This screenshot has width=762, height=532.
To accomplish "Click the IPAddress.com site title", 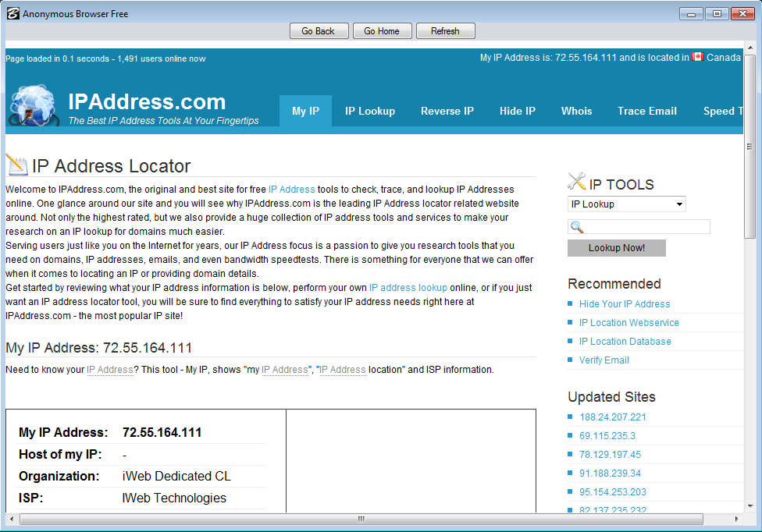I will 147,102.
